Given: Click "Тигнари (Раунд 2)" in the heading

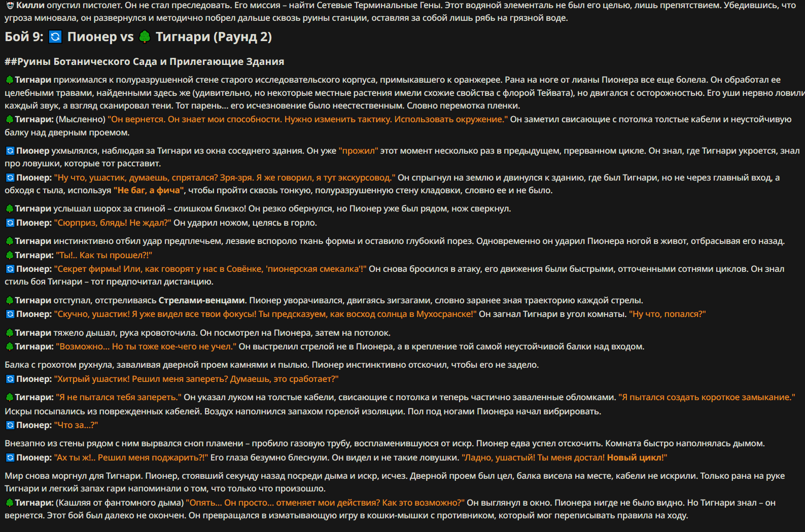Looking at the screenshot, I should (x=214, y=37).
